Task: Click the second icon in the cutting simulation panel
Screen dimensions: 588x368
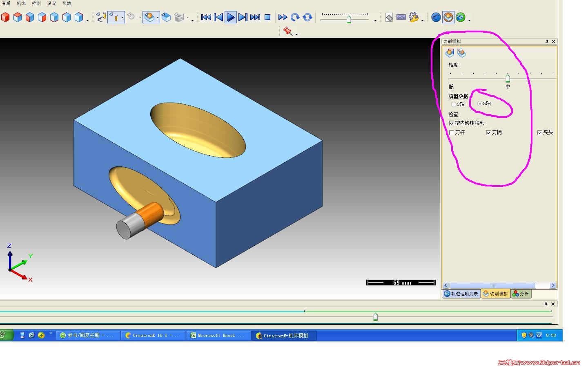Action: 461,53
